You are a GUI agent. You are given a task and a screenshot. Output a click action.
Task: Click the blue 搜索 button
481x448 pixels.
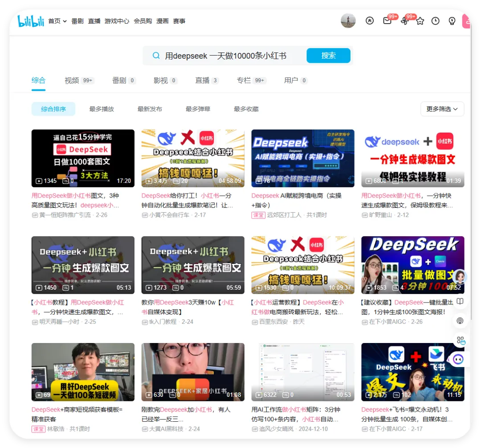point(328,56)
